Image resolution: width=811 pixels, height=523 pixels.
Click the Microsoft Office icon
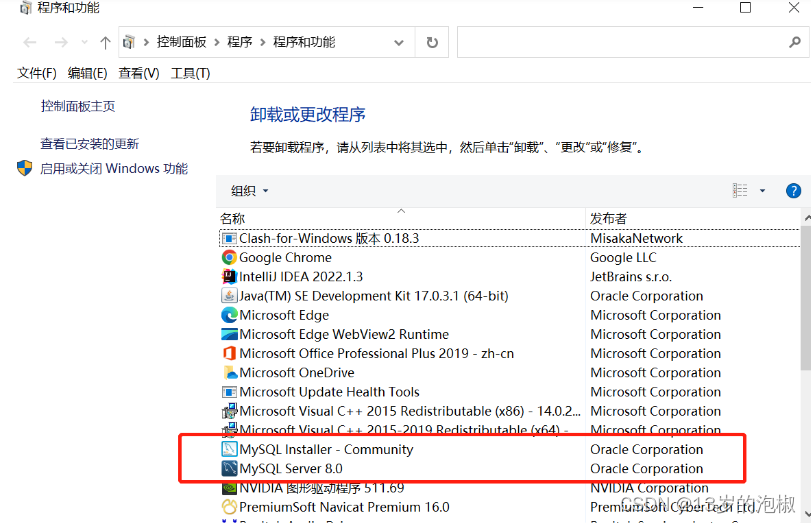pyautogui.click(x=229, y=353)
